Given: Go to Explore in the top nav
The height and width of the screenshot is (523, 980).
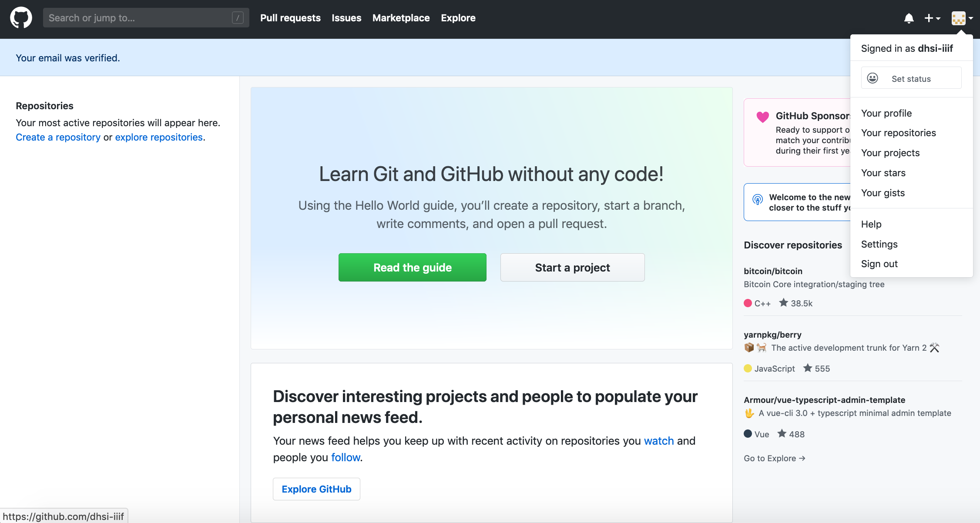Looking at the screenshot, I should pyautogui.click(x=458, y=18).
